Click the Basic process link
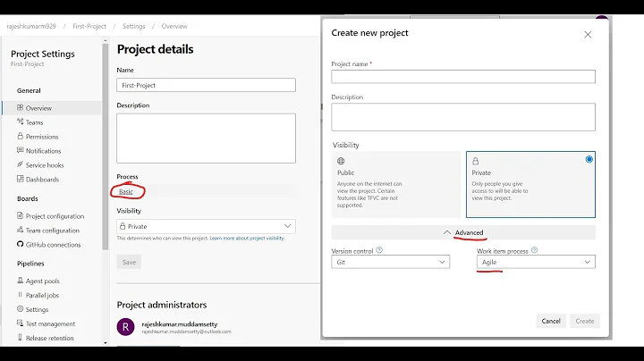The width and height of the screenshot is (644, 361). coord(126,191)
